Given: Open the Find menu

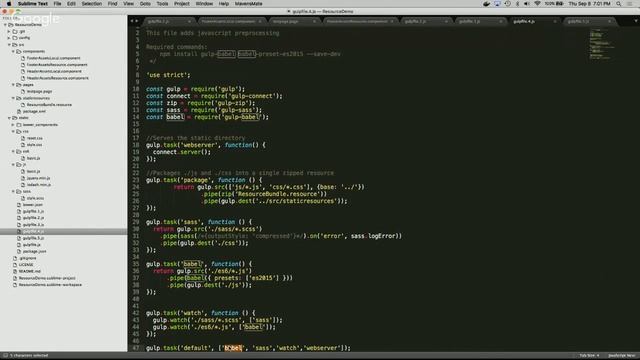Looking at the screenshot, I should [112, 4].
